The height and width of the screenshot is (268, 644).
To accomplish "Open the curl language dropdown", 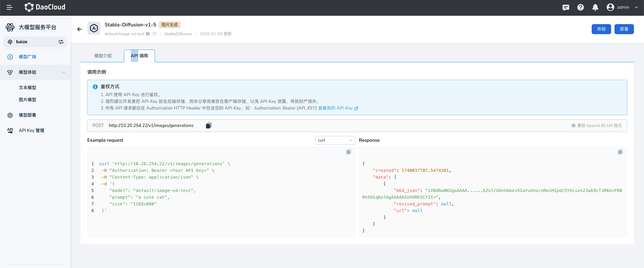I will pyautogui.click(x=335, y=140).
